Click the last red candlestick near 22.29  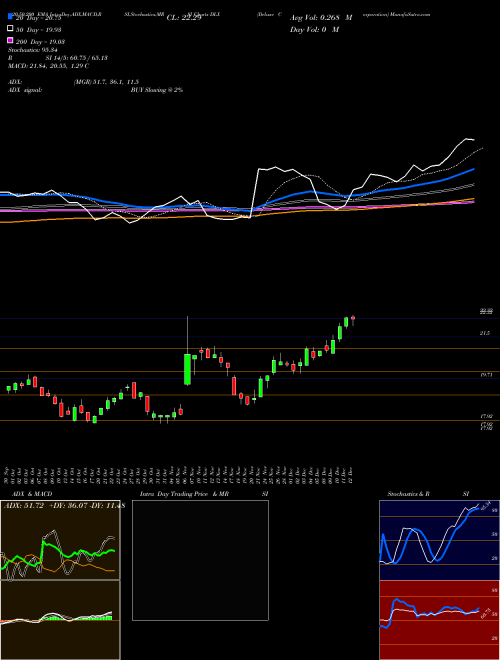353,320
